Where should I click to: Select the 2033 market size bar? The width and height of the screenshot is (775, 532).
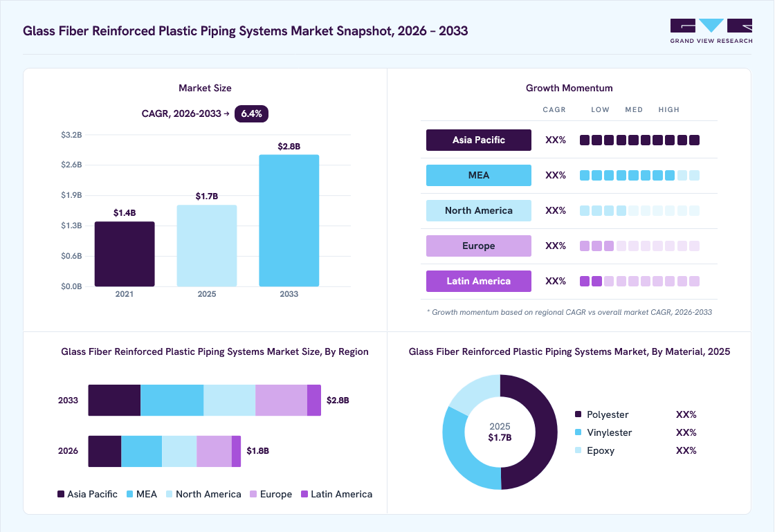coord(289,220)
